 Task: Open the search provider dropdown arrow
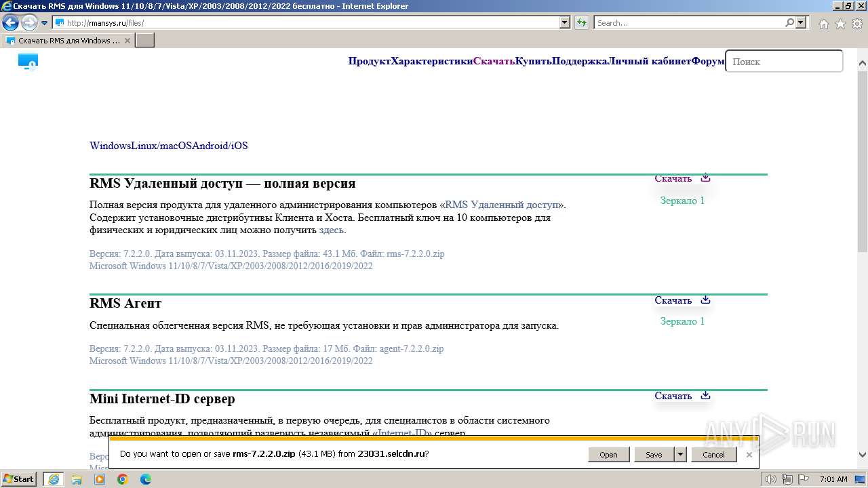(x=801, y=22)
